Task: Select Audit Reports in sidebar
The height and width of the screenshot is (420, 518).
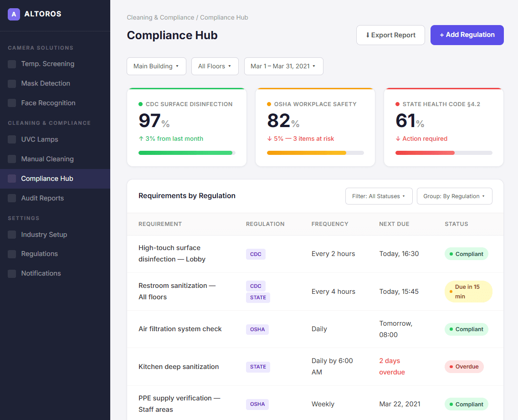Action: click(x=55, y=198)
